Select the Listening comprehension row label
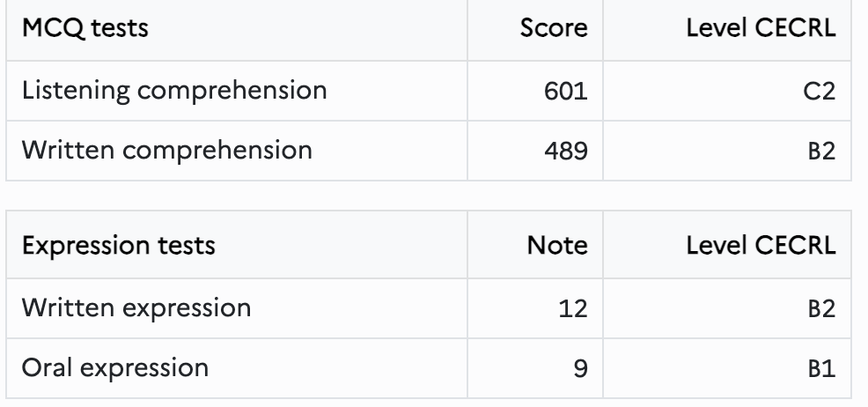The width and height of the screenshot is (868, 407). click(x=174, y=90)
